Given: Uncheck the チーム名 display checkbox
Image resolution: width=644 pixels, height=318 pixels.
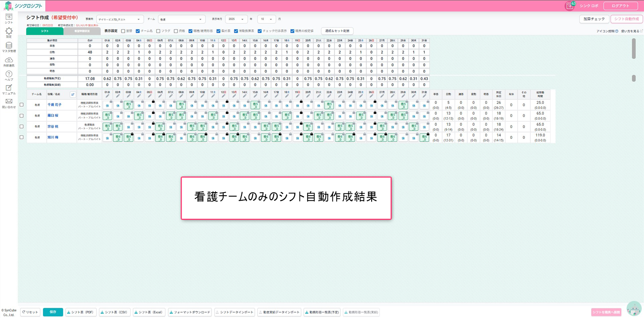Looking at the screenshot, I should [x=138, y=31].
